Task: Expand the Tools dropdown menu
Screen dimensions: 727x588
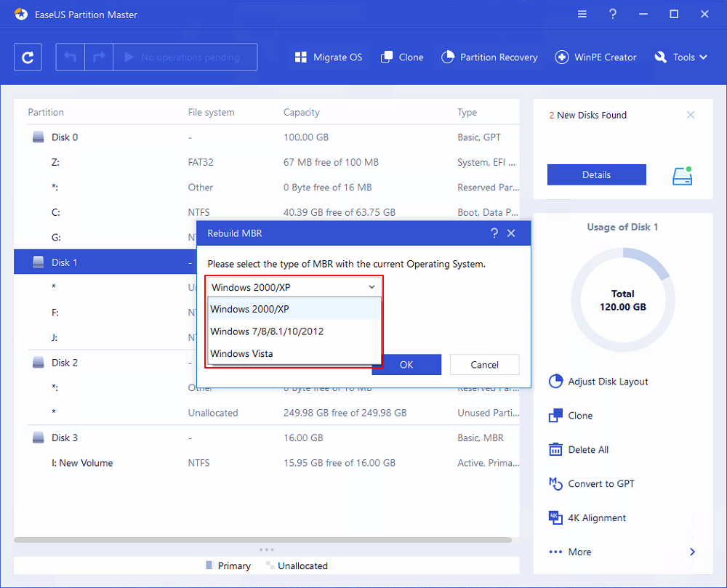Action: pyautogui.click(x=680, y=57)
